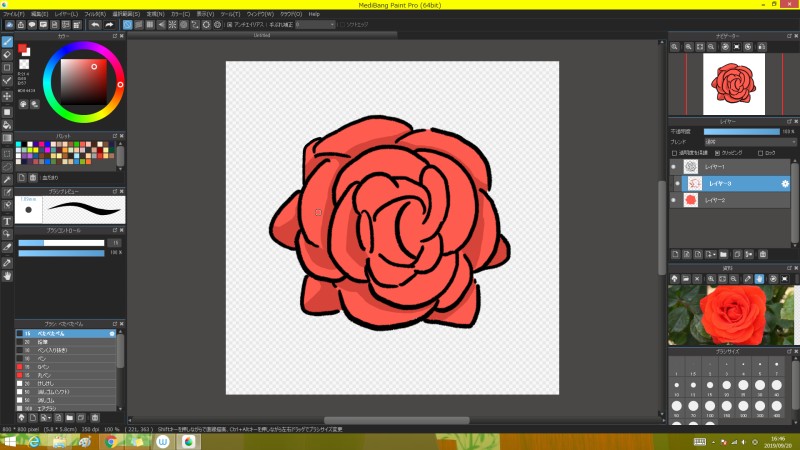The height and width of the screenshot is (450, 800).
Task: Select the Text tool
Action: (7, 220)
